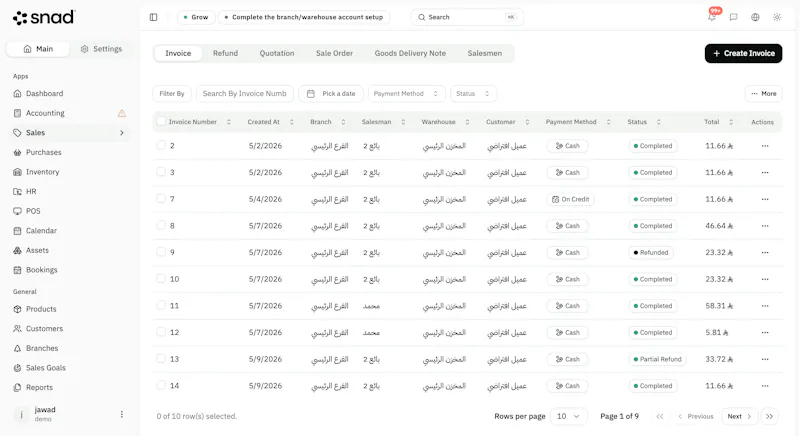800x436 pixels.
Task: Sort by Created At column
Action: (x=270, y=122)
